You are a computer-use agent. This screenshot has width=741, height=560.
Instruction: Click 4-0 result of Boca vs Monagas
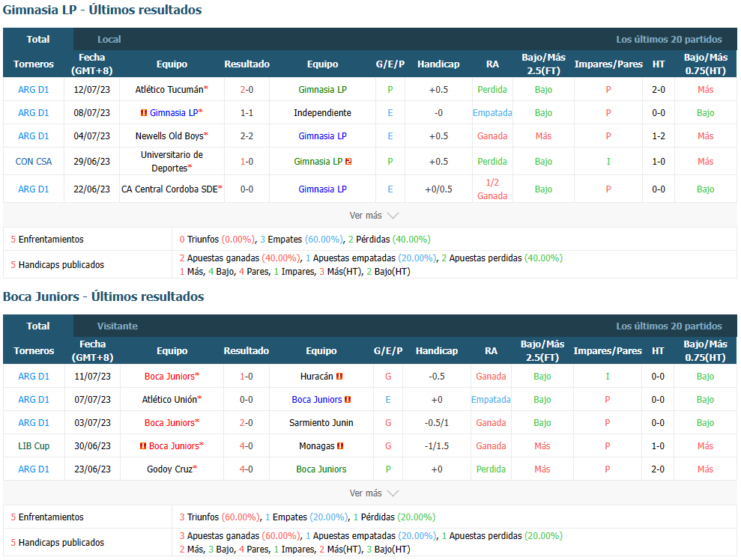pyautogui.click(x=247, y=445)
